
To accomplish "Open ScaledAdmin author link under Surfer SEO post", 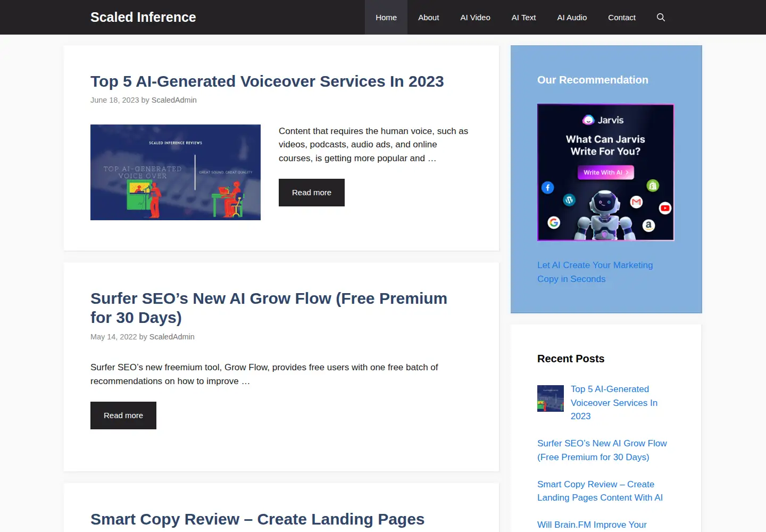I will (x=172, y=337).
